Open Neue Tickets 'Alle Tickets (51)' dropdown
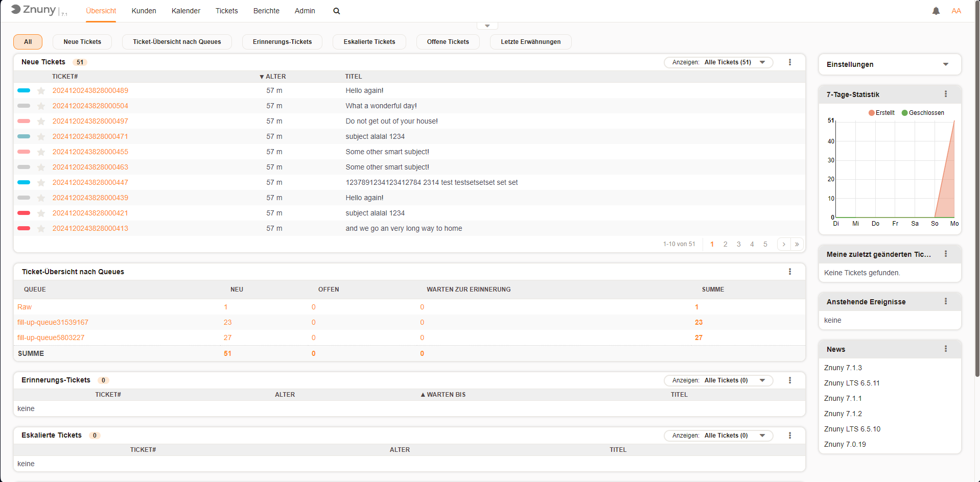Screen dimensions: 980x482 pyautogui.click(x=718, y=62)
